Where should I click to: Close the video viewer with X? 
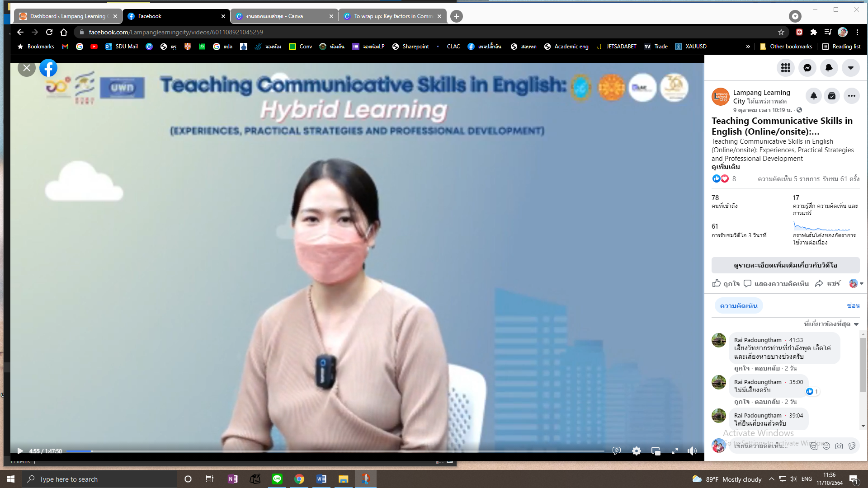coord(27,68)
